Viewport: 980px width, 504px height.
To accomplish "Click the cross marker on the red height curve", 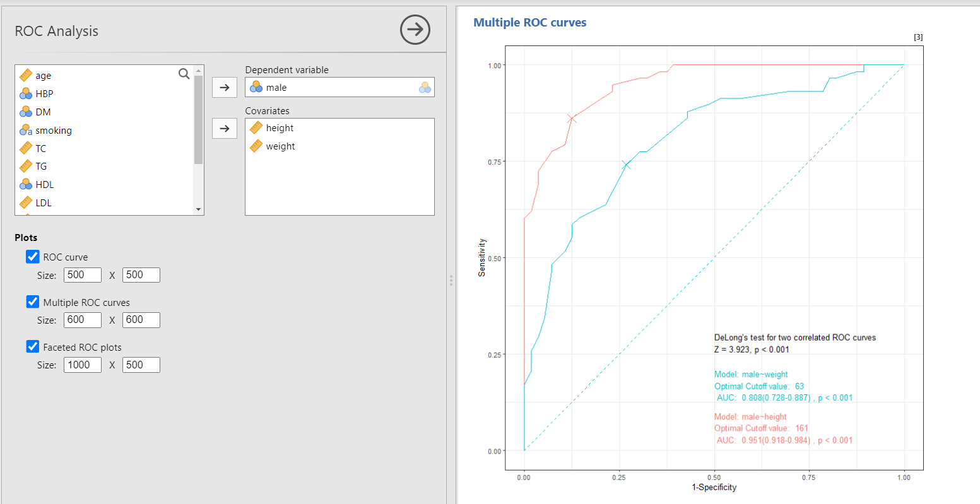I will pyautogui.click(x=572, y=118).
